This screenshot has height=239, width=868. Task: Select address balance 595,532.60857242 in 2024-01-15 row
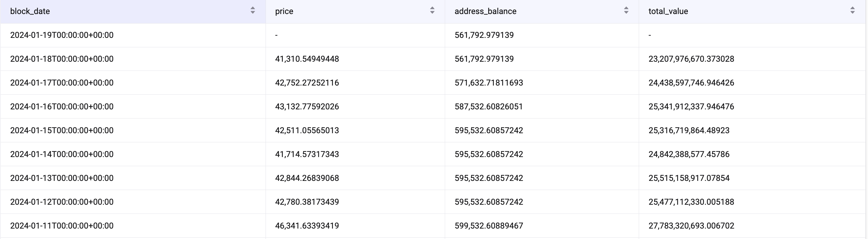[x=489, y=130]
